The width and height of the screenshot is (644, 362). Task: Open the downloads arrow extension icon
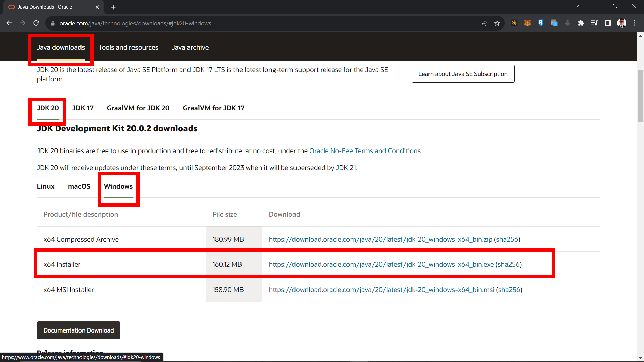(x=567, y=23)
